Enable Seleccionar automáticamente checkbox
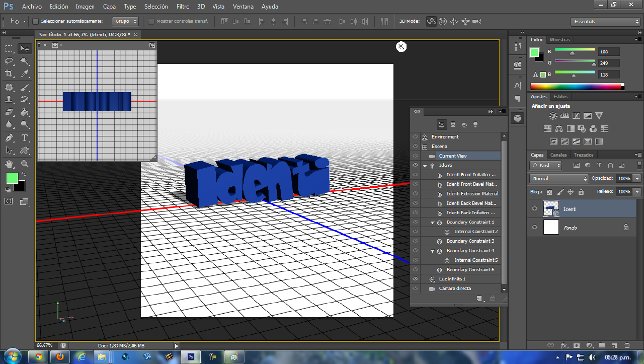Viewport: 644px width, 364px height. tap(35, 21)
